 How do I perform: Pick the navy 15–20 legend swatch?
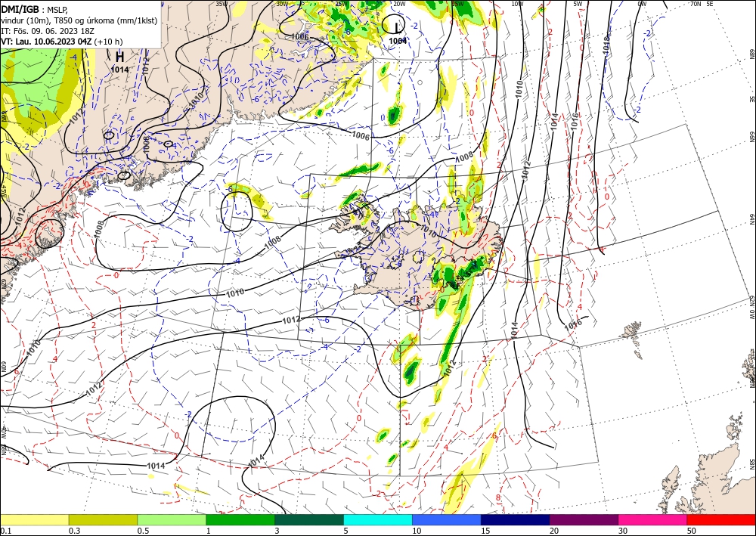pos(516,519)
